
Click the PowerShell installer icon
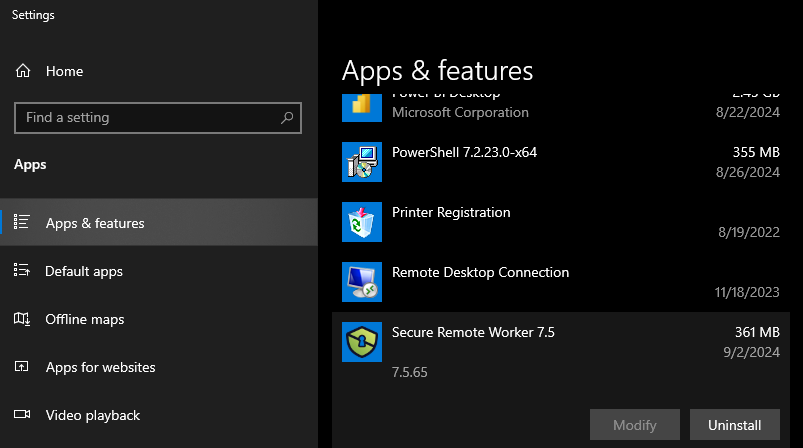(x=362, y=162)
